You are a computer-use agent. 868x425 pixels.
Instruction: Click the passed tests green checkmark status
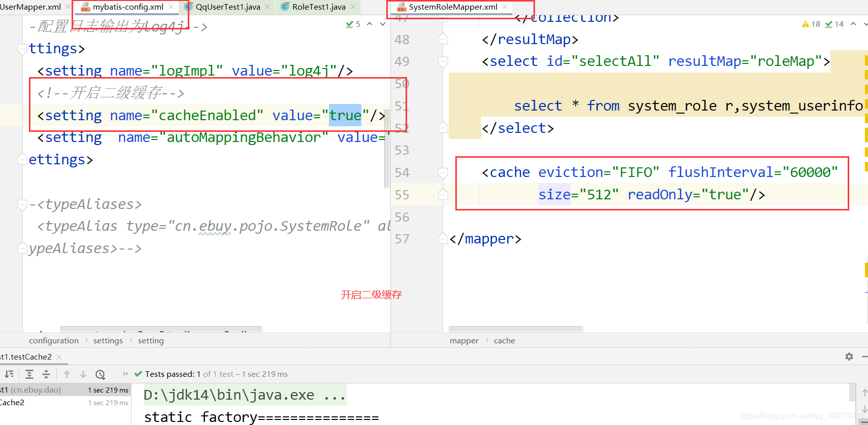pyautogui.click(x=138, y=374)
